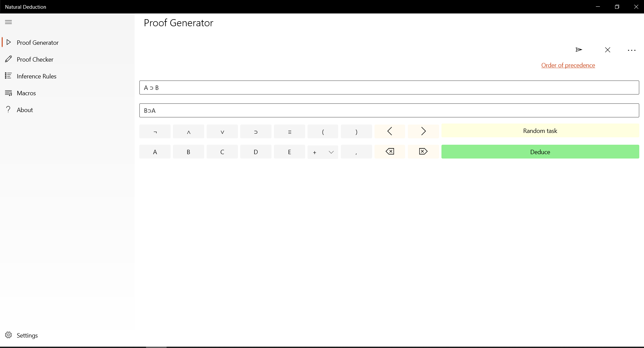The image size is (644, 348).
Task: Open the three-dots more options menu
Action: 632,50
